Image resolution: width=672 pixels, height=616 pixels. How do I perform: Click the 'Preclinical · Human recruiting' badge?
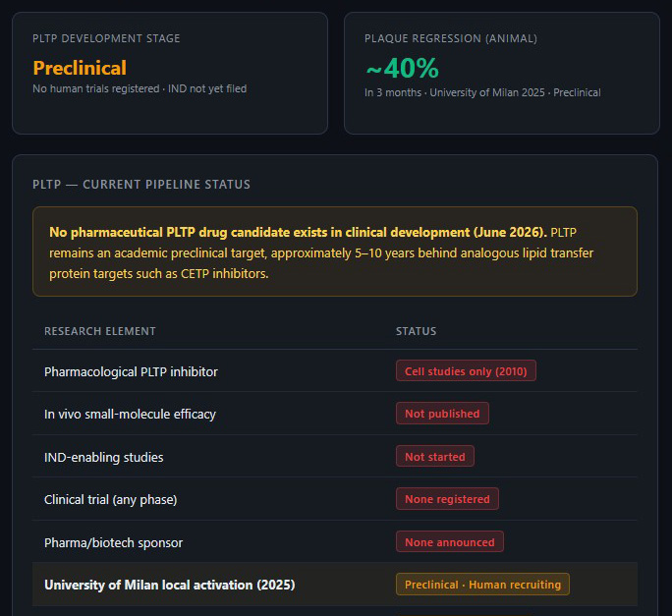click(482, 585)
